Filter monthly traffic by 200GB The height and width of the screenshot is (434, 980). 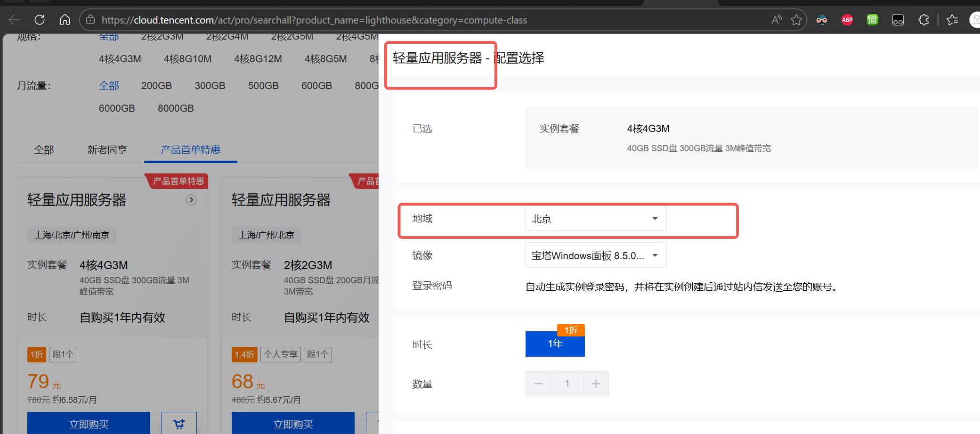156,86
